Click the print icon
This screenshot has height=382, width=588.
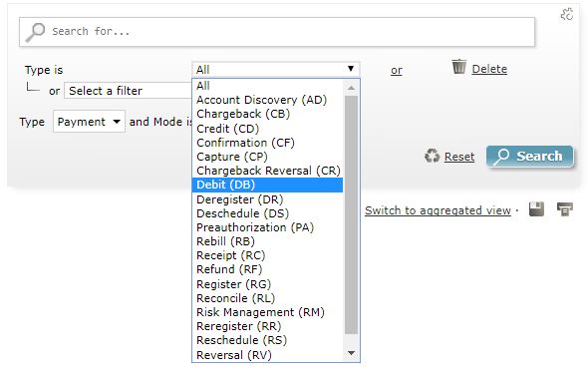[x=565, y=209]
